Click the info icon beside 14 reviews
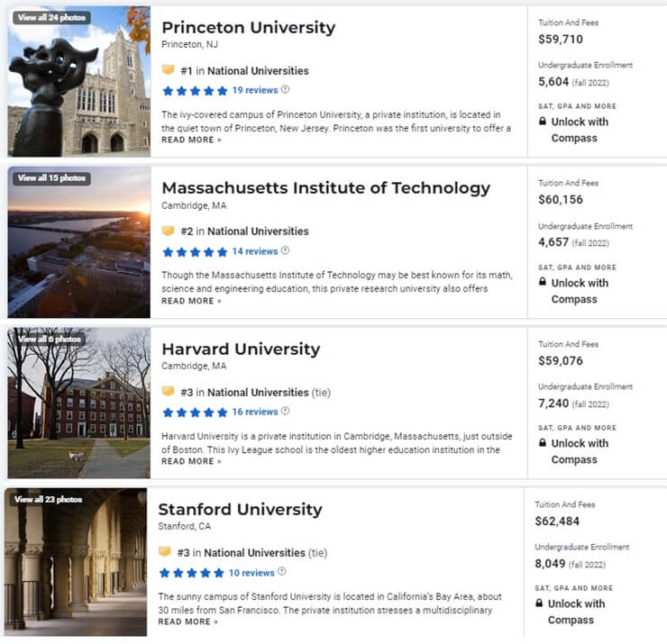Screen dimensions: 667x644 pyautogui.click(x=286, y=250)
